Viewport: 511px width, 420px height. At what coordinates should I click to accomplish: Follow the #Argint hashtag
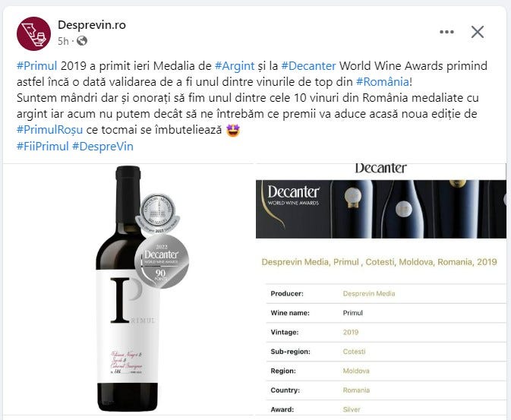(235, 66)
